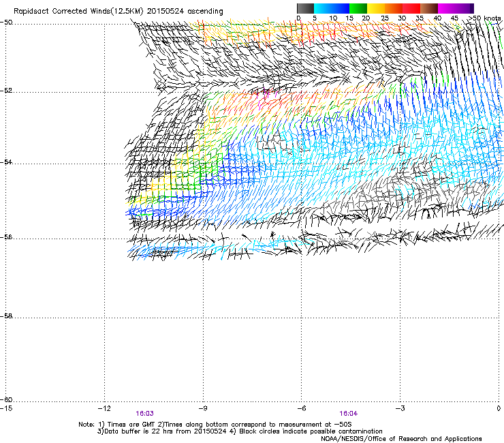This screenshot has height=443, width=504.
Task: Click the latitude label '-60'
Action: [6, 399]
